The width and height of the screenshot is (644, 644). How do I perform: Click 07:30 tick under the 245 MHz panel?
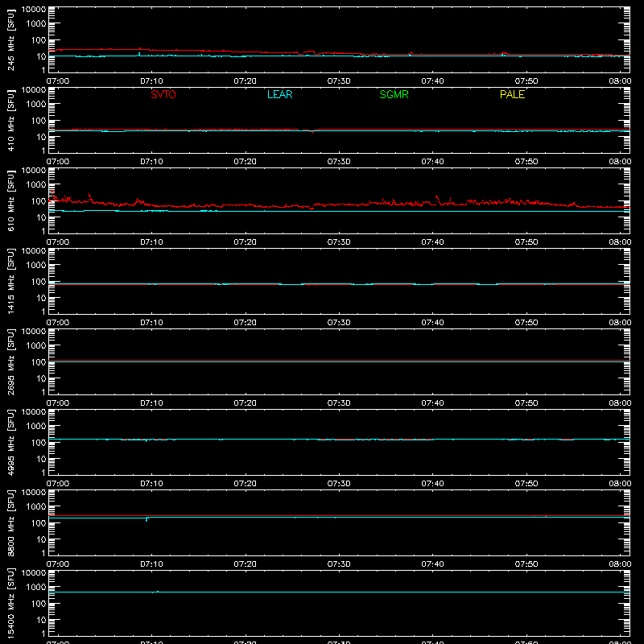[x=339, y=81]
